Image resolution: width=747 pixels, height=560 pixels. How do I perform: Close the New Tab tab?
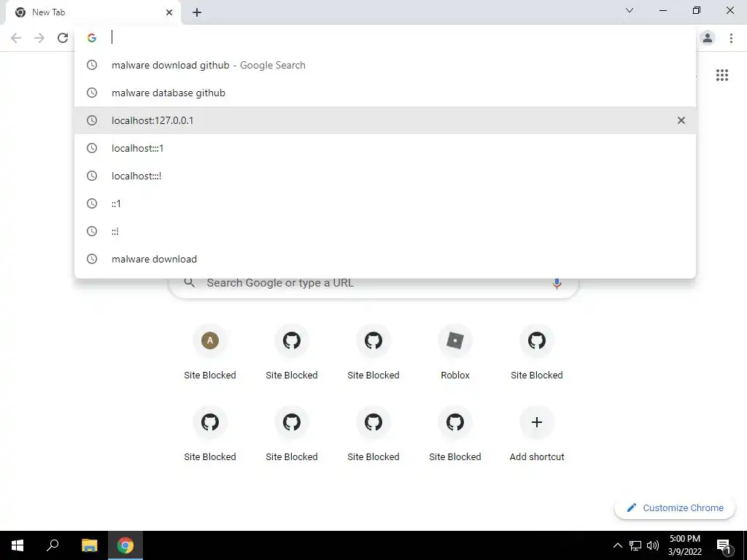[x=169, y=12]
